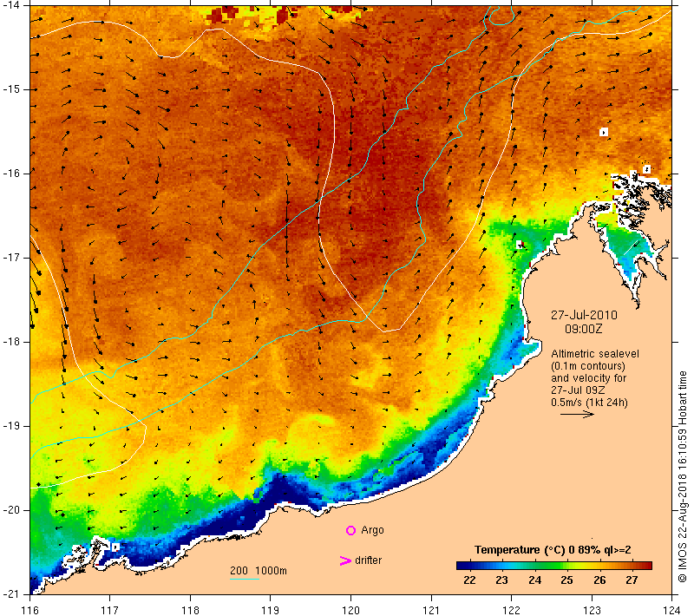Click the 'and velocity for' caption line

[589, 378]
